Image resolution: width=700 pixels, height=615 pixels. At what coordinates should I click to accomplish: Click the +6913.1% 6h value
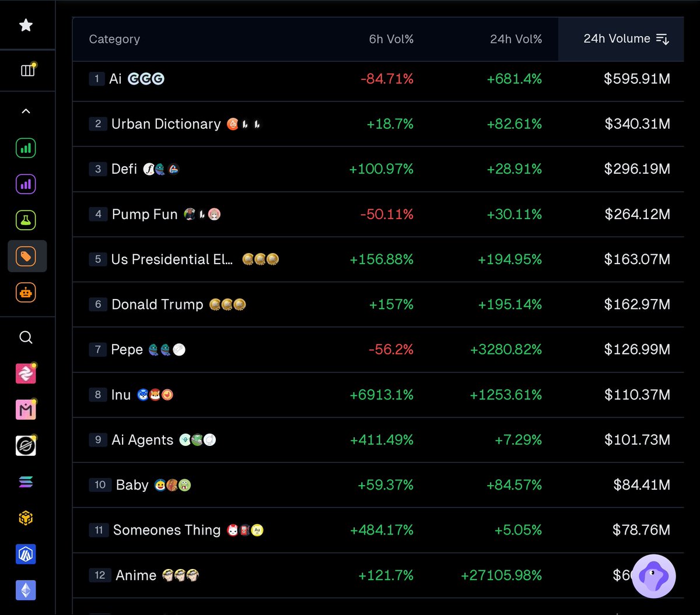pos(381,395)
